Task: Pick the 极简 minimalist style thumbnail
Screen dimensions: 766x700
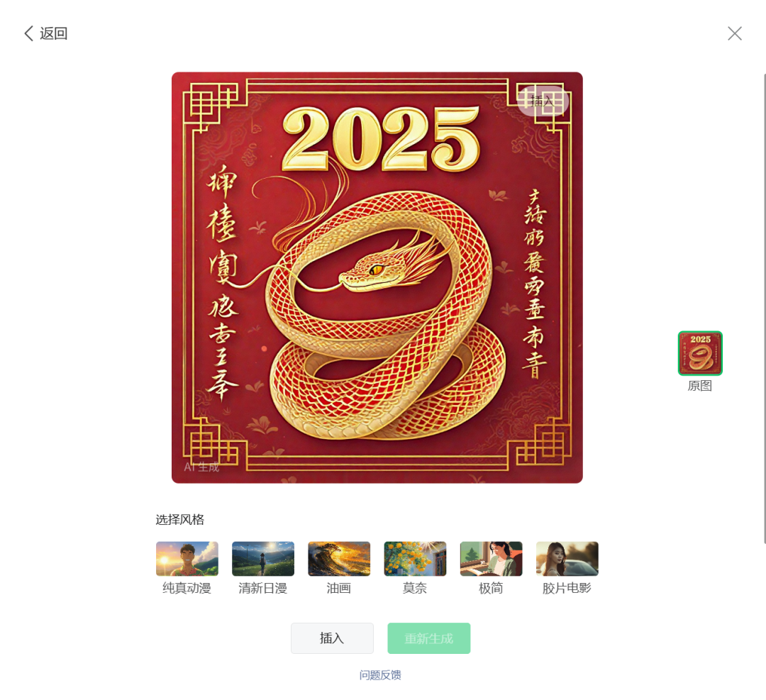Action: pyautogui.click(x=491, y=558)
